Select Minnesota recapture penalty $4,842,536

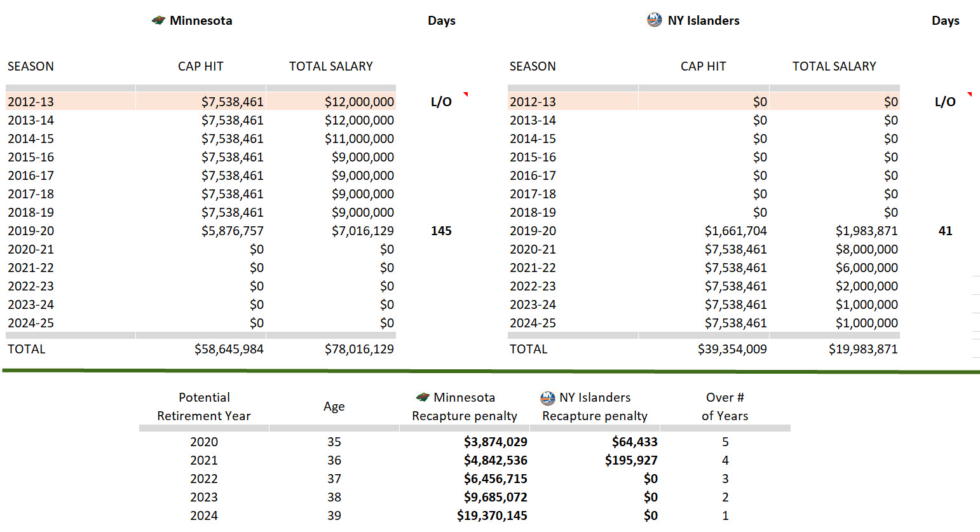pos(496,460)
